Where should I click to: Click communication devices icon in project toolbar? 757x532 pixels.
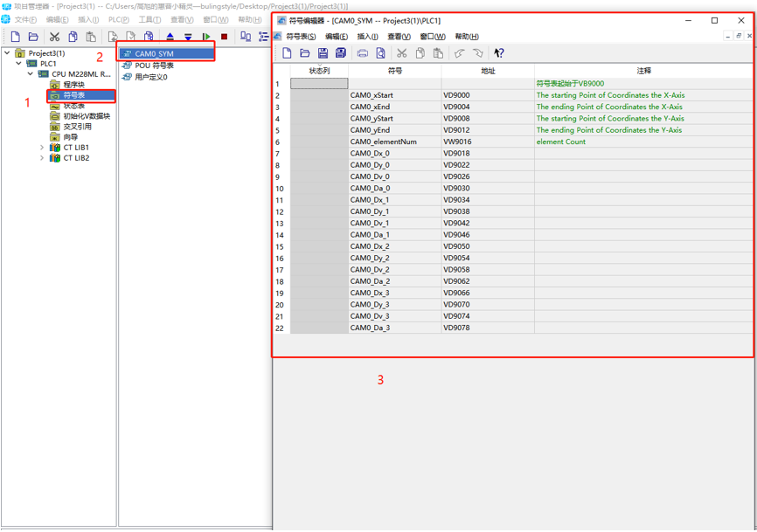[x=246, y=37]
